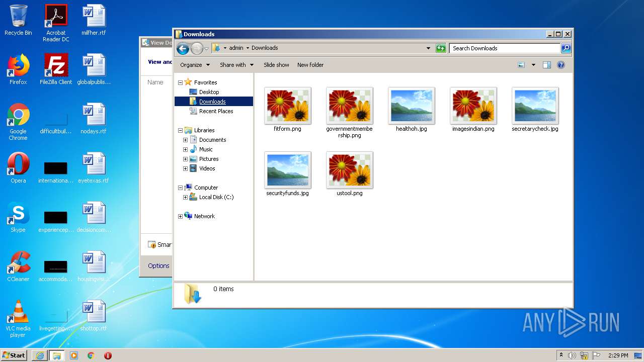Screen dimensions: 644x362
Task: Show hidden tray icons arrow
Action: click(561, 355)
